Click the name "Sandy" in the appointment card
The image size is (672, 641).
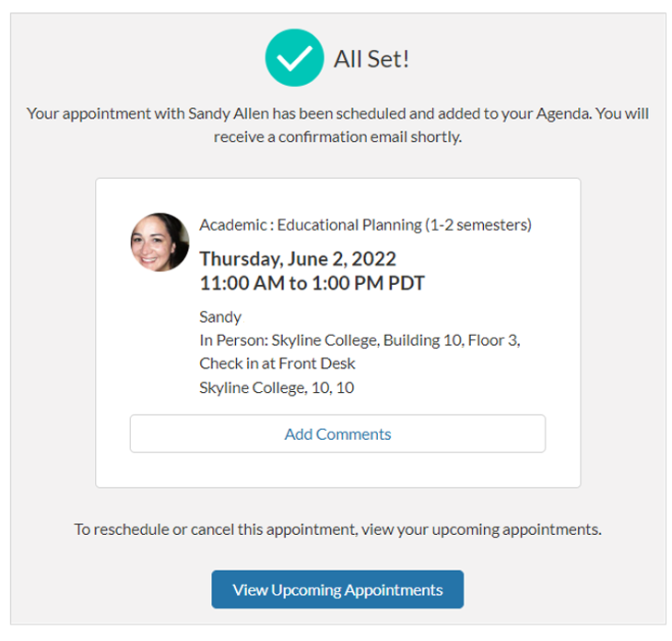point(220,316)
